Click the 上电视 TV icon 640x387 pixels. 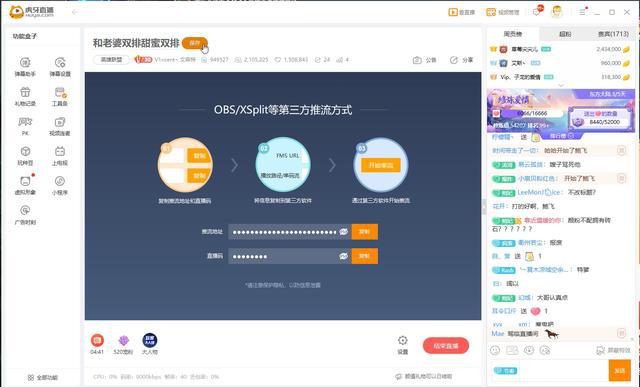(60, 156)
